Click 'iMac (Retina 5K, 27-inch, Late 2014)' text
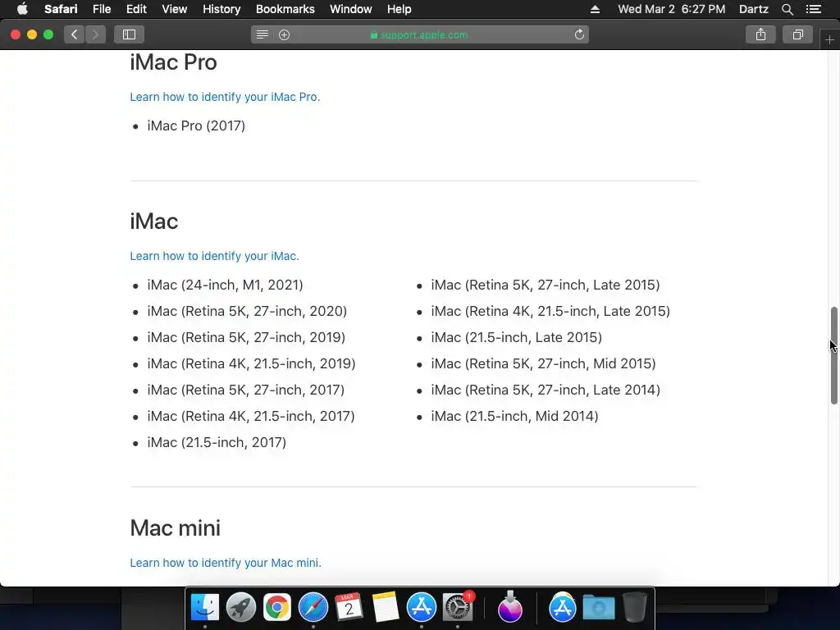The height and width of the screenshot is (630, 840). (x=546, y=390)
